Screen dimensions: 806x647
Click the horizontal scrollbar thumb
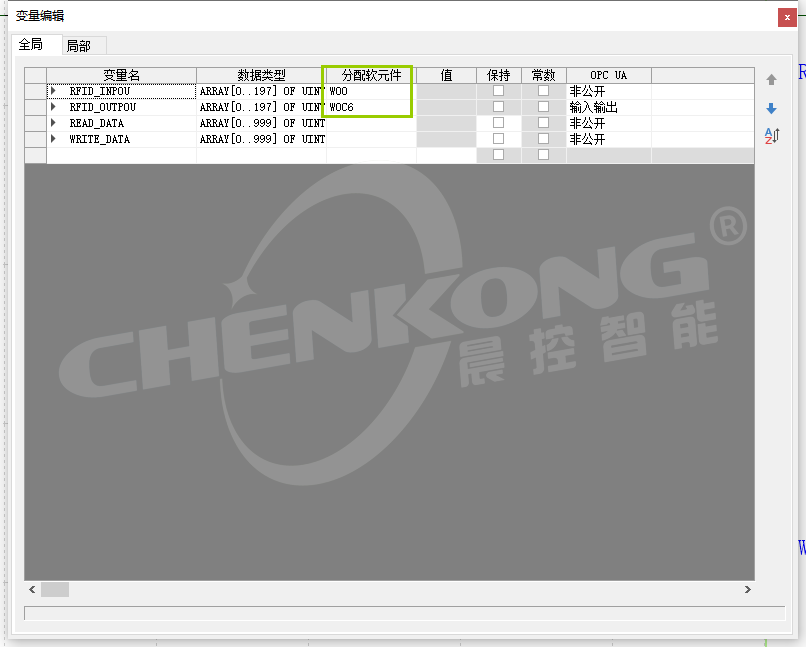click(54, 590)
